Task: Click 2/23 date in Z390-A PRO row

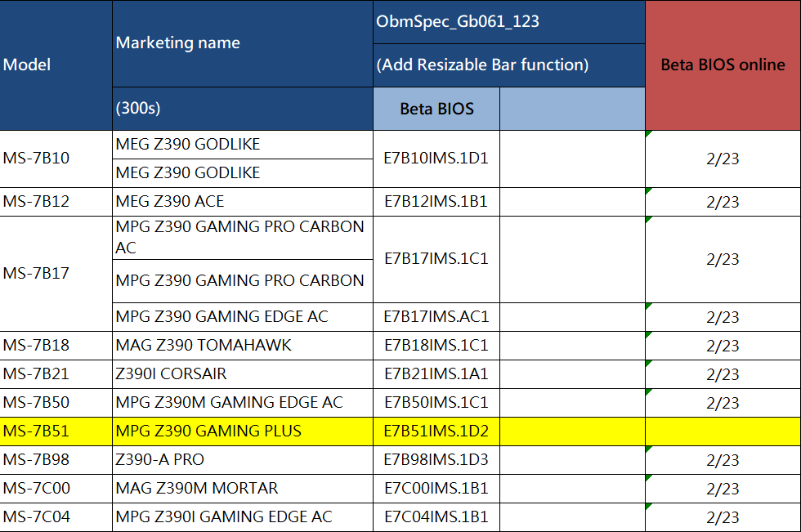Action: click(723, 460)
